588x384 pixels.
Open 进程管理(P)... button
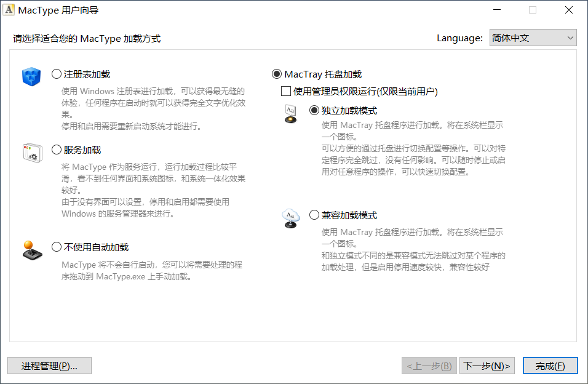(x=49, y=366)
